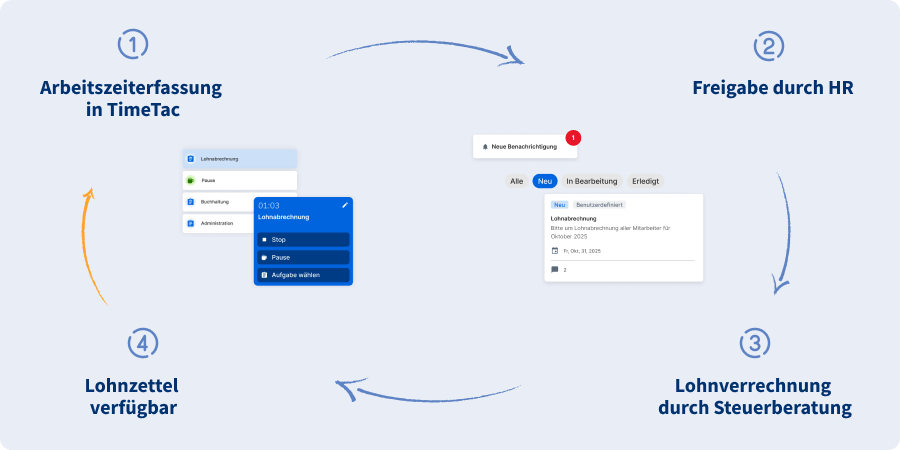Viewport: 900px width, 450px height.
Task: Click the 'Lohnverrechnung durch Steuerberatung' heading
Action: tap(754, 397)
